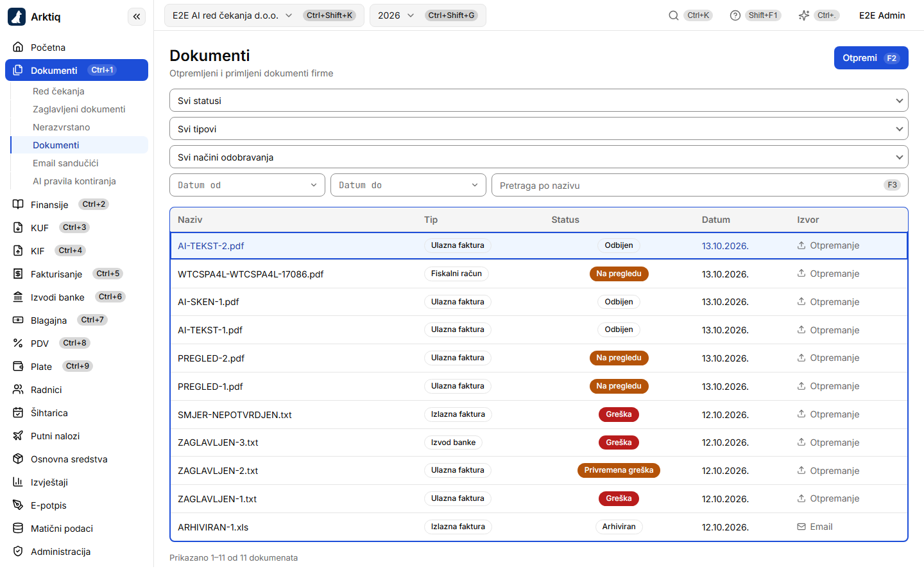
Task: Open Izvodi banke from its bank icon
Action: coord(18,297)
